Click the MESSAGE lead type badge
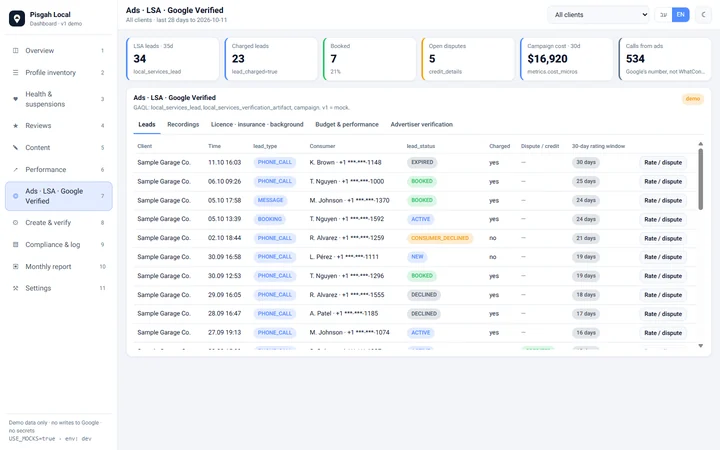Screen dimensions: 720x450 (270, 201)
